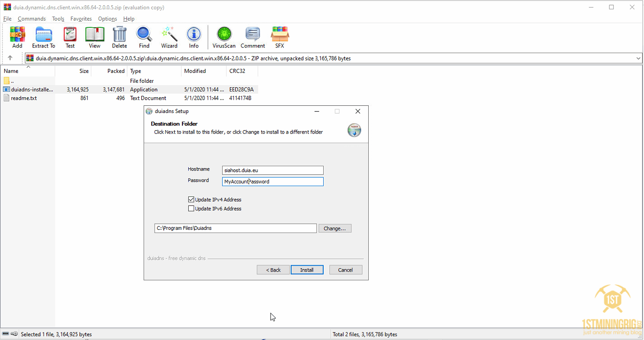Minimize the duiadns Setup dialog

(316, 111)
